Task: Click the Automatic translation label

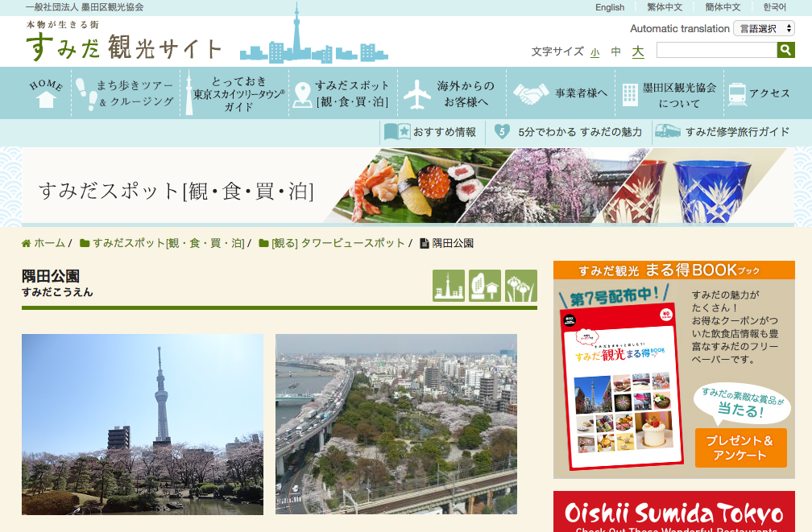Action: pos(679,28)
